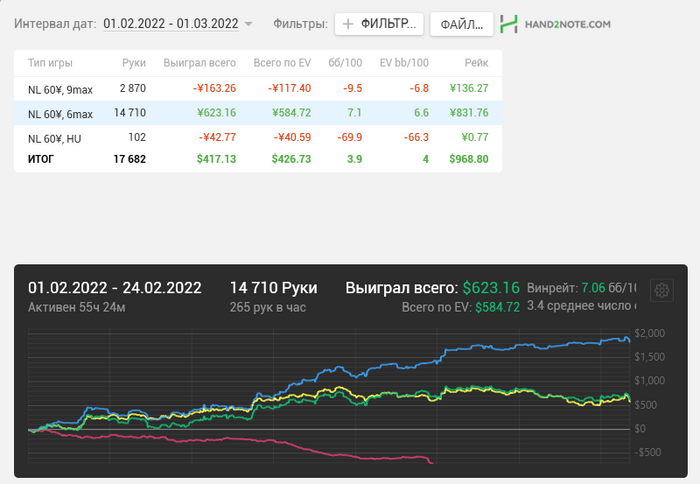Click the -¥40.59 EV cell
Viewport: 700px width, 484px height.
click(292, 137)
